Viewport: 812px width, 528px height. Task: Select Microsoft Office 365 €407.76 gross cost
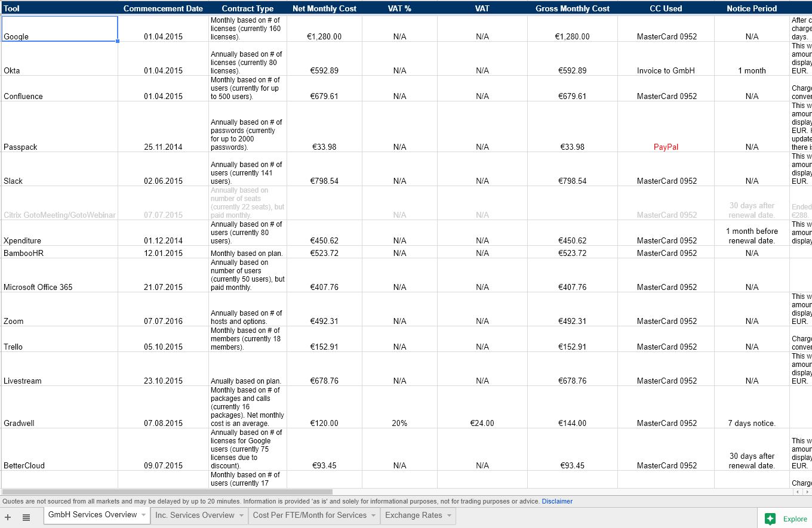click(x=573, y=275)
